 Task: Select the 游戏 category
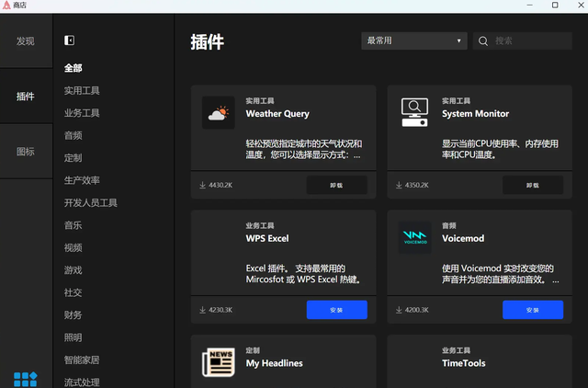pyautogui.click(x=73, y=270)
